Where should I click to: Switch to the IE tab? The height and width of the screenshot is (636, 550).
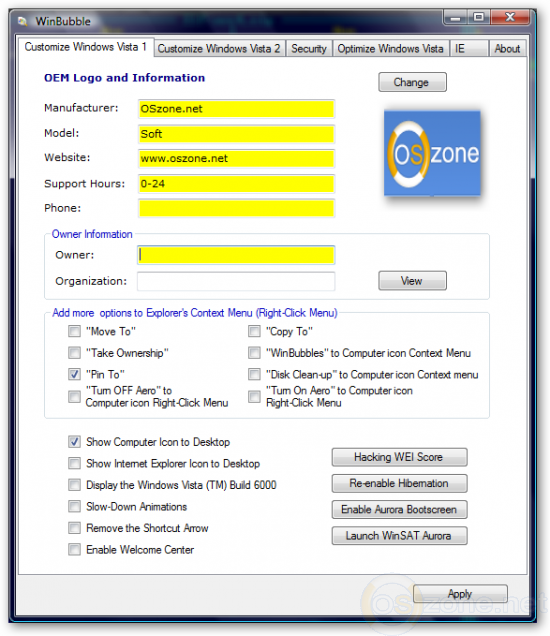[x=468, y=49]
